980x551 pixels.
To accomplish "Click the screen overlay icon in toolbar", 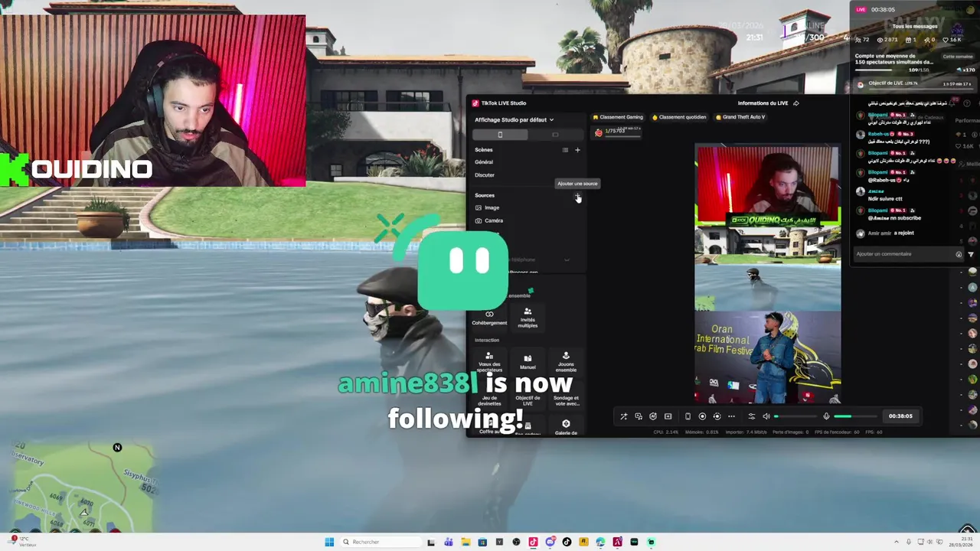I will 639,416.
